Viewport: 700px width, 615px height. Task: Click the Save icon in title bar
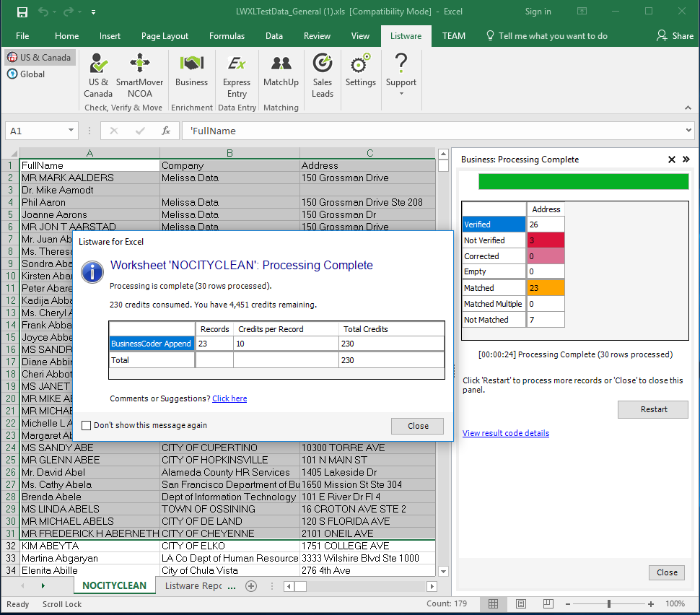click(22, 12)
